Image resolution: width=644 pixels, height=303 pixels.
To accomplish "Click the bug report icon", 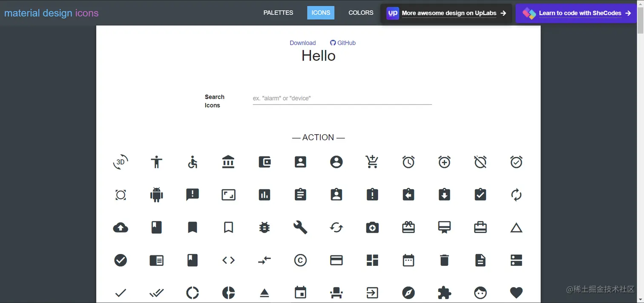I will click(264, 228).
